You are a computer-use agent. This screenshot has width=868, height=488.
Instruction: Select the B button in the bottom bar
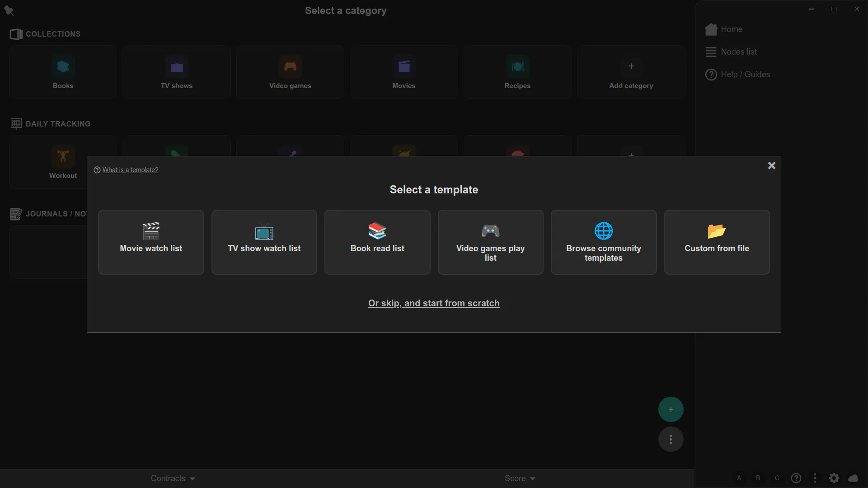758,478
